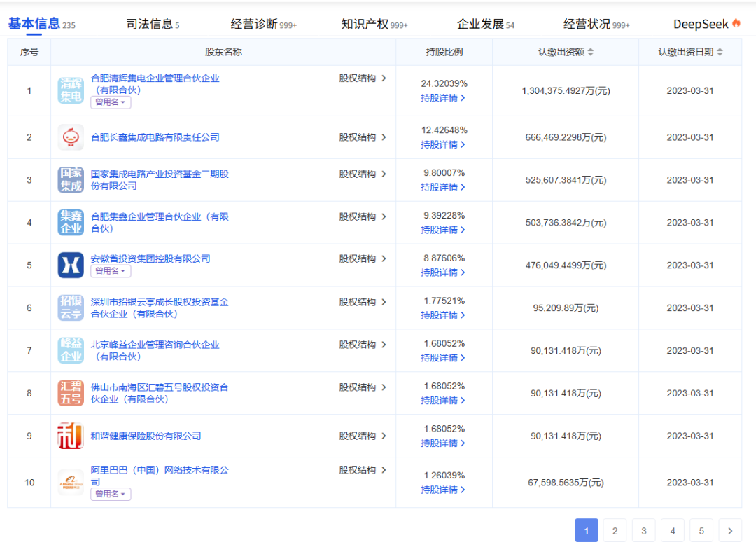756x552 pixels.
Task: Click the Alibaba logo icon
Action: click(71, 483)
